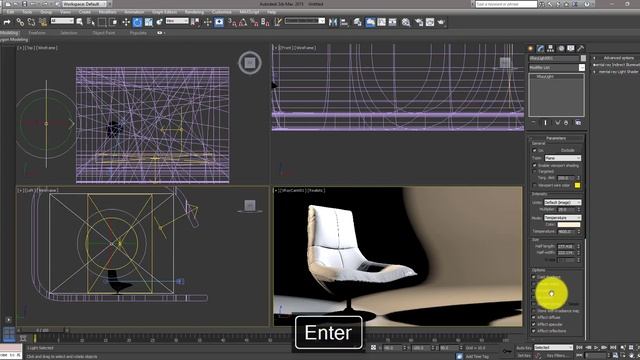Open the Select by Name dialog

91,22
